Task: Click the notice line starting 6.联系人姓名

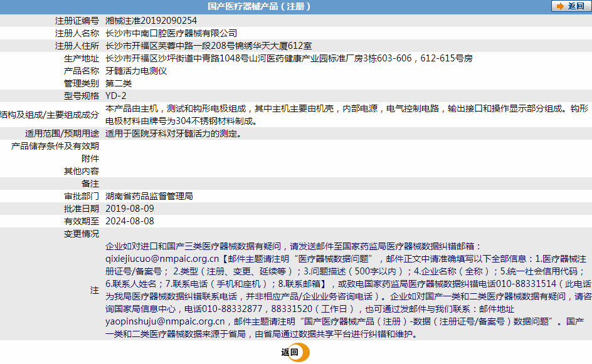Action: (x=348, y=284)
